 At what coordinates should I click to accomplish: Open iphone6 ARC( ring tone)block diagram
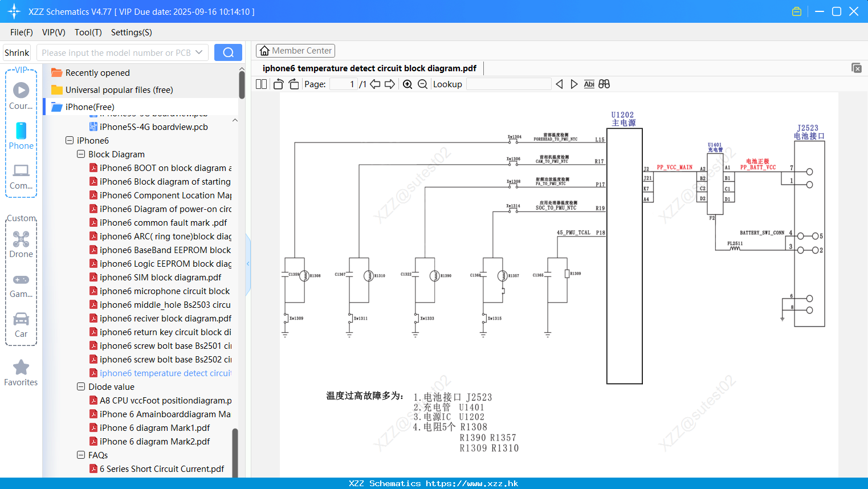pos(161,236)
